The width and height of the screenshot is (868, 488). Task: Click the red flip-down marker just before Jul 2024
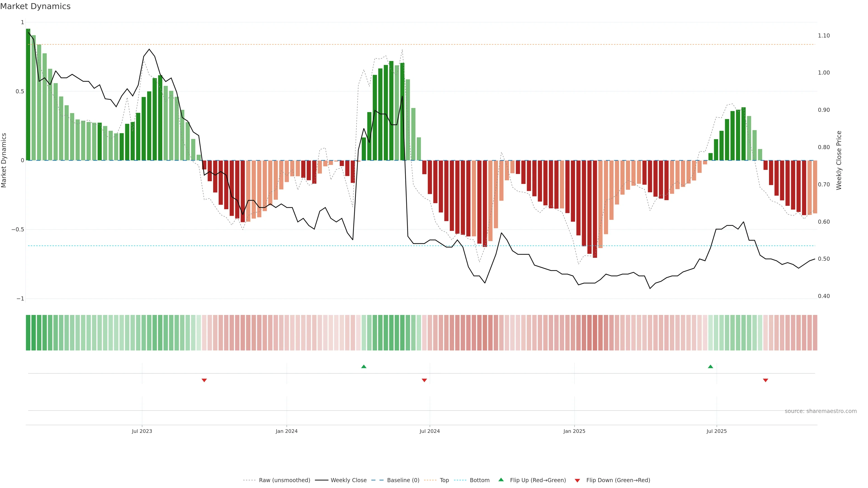pyautogui.click(x=424, y=380)
